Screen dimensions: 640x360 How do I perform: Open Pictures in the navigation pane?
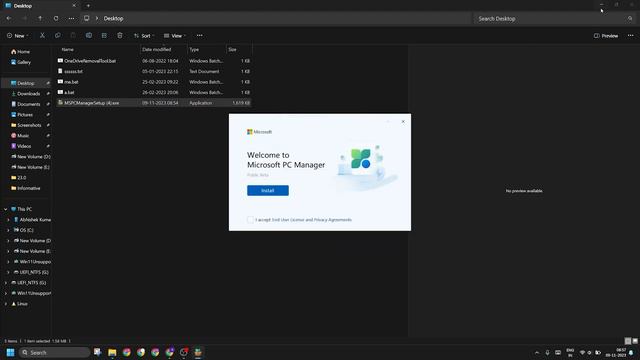pyautogui.click(x=24, y=115)
